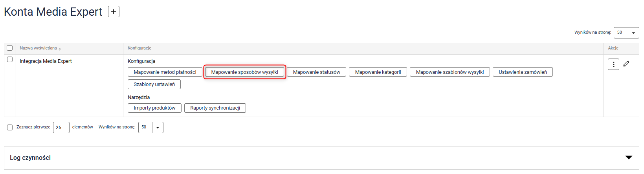Click the Narzędzia section label

click(139, 97)
